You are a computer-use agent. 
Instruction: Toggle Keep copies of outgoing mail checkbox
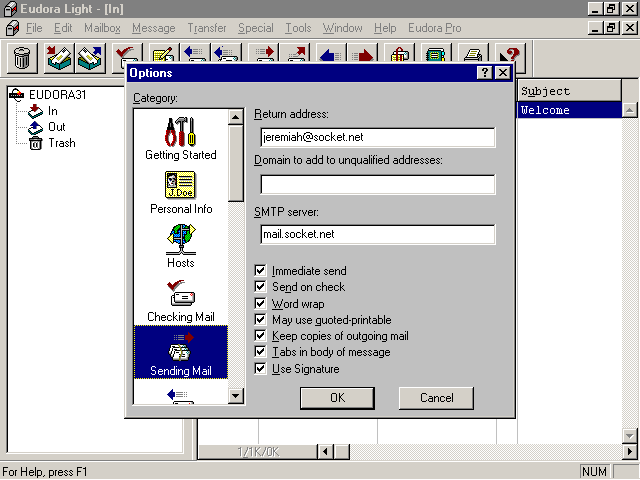click(x=260, y=336)
